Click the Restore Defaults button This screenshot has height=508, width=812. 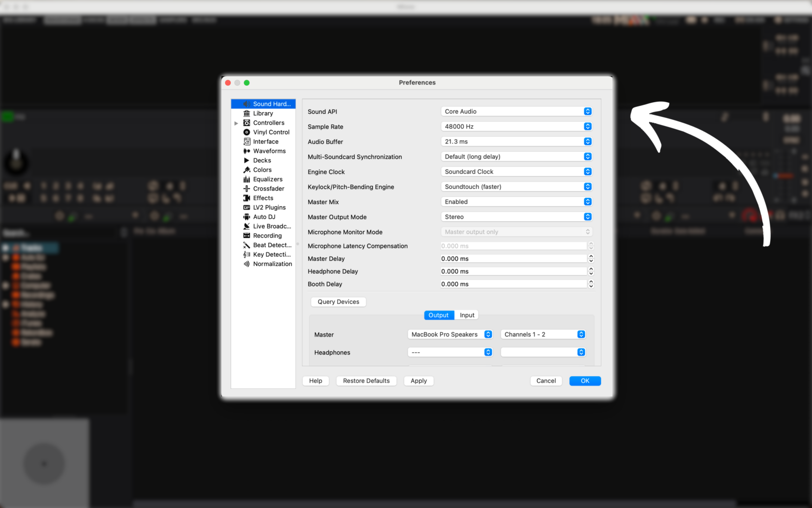pyautogui.click(x=366, y=381)
